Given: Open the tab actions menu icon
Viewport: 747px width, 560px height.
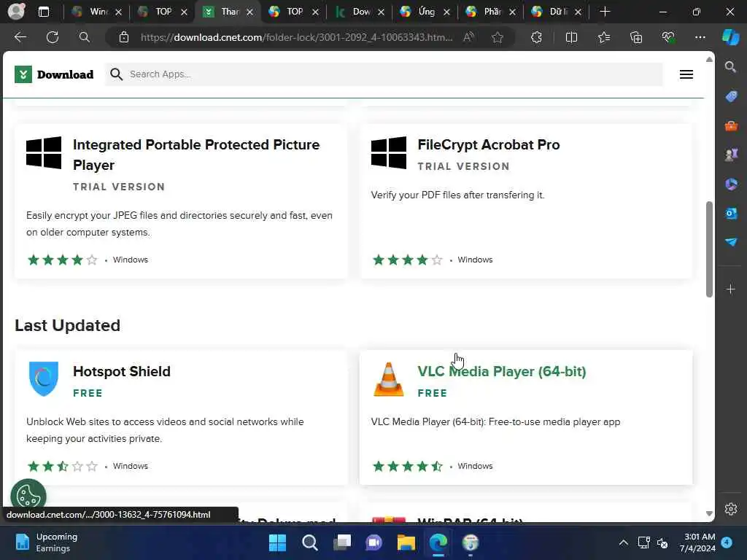Looking at the screenshot, I should (43, 12).
